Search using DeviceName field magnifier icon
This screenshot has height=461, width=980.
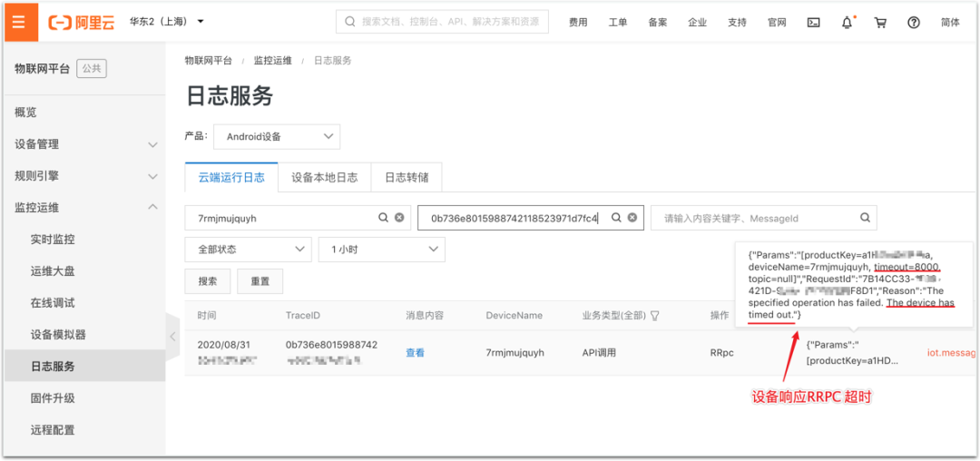pyautogui.click(x=384, y=218)
